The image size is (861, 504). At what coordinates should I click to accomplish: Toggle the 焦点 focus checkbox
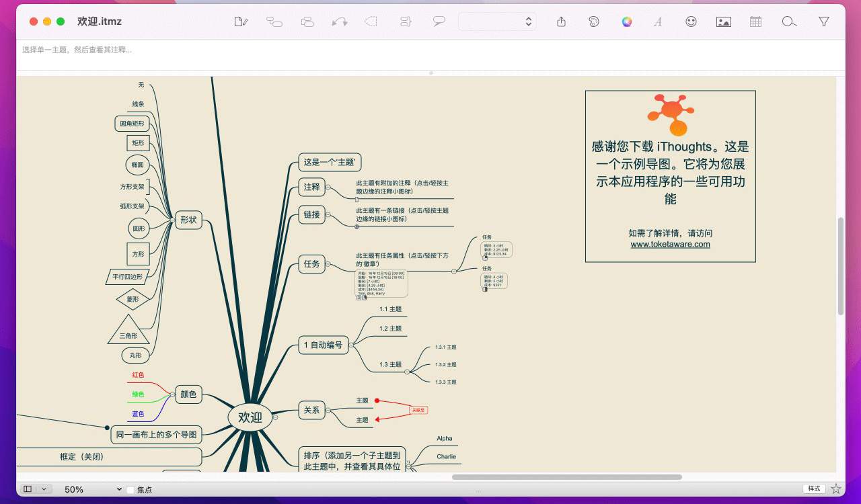131,490
